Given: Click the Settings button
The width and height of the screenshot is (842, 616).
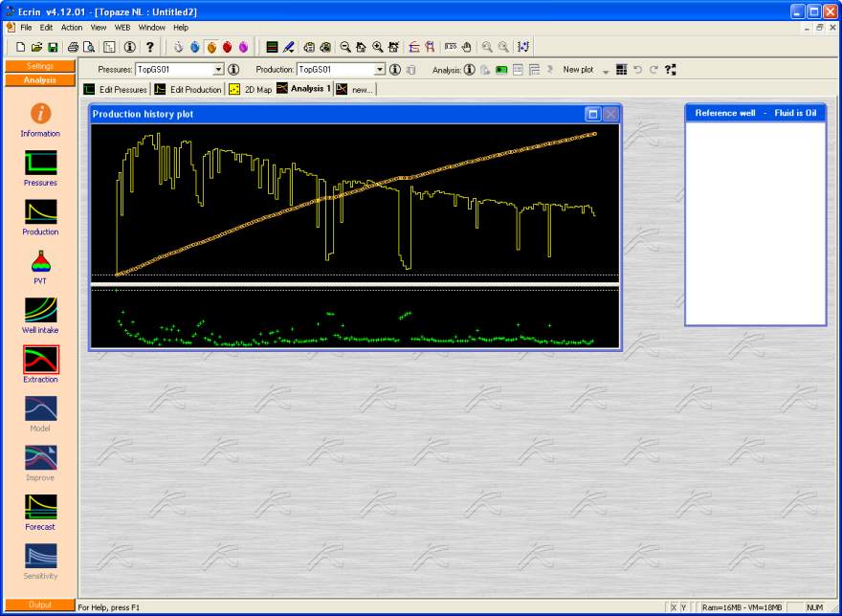Looking at the screenshot, I should 40,66.
